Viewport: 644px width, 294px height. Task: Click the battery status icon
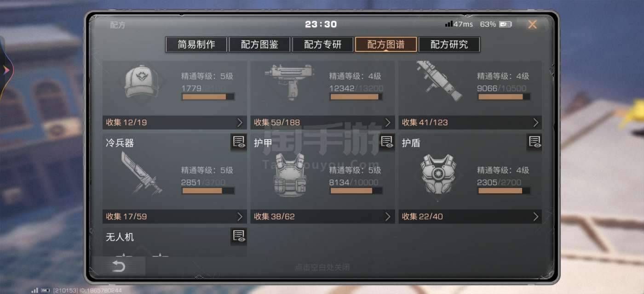pos(505,24)
